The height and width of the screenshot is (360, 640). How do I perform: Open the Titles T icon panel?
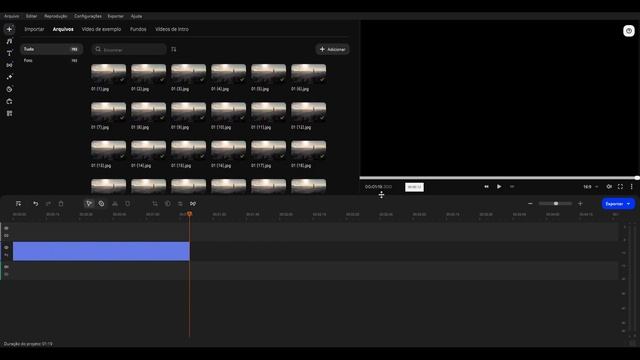click(x=9, y=53)
